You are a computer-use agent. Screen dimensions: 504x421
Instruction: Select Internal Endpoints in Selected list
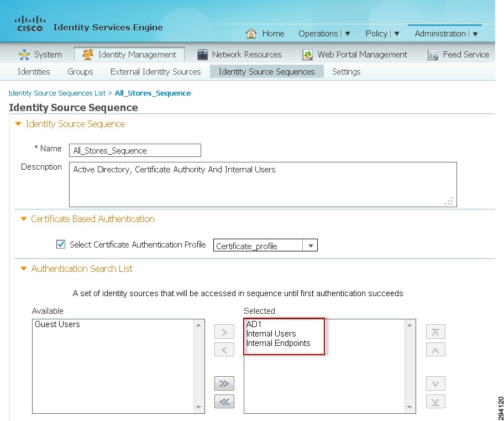click(278, 343)
